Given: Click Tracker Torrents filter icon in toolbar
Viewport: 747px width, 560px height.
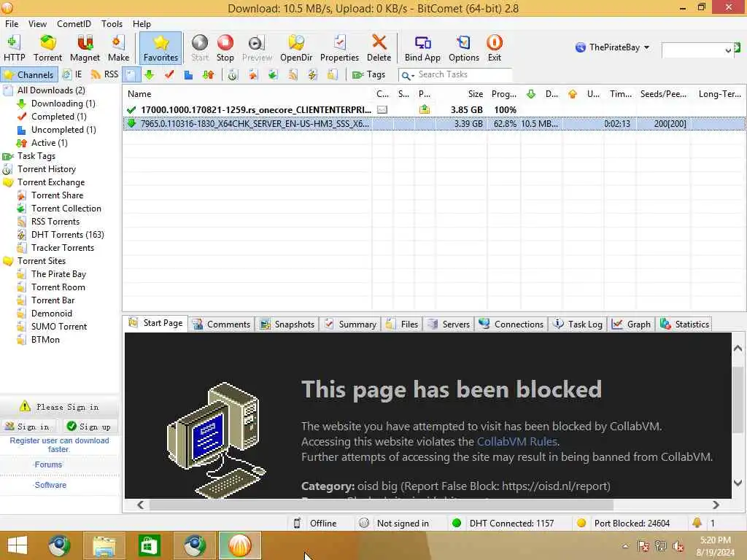Looking at the screenshot, I should pos(333,75).
